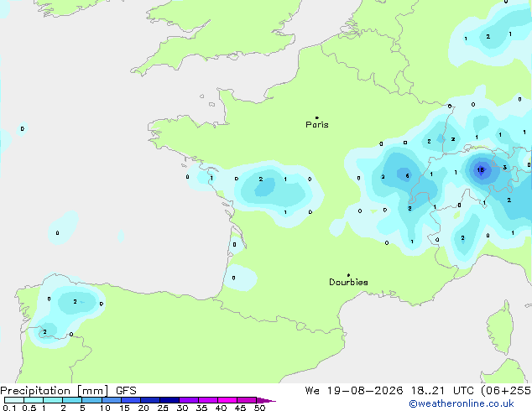532x411 pixels.
Task: Click the '50' legend scale label
Action: point(259,408)
